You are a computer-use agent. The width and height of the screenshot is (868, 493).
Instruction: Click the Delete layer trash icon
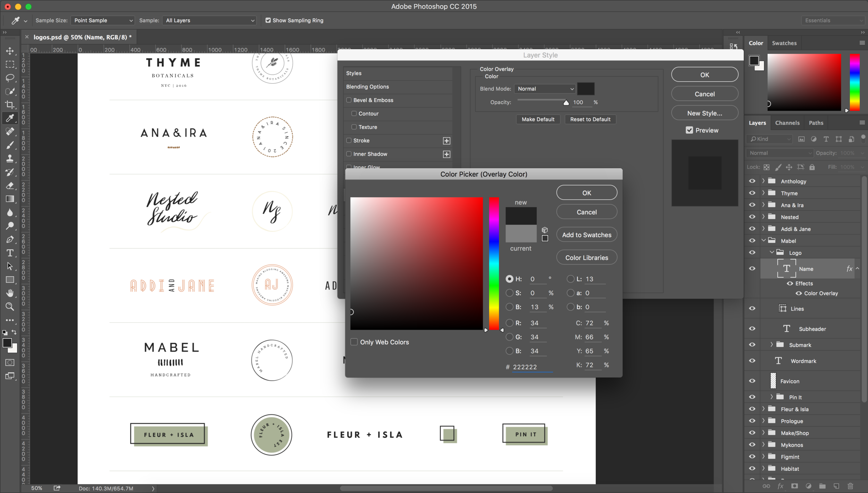pos(850,486)
